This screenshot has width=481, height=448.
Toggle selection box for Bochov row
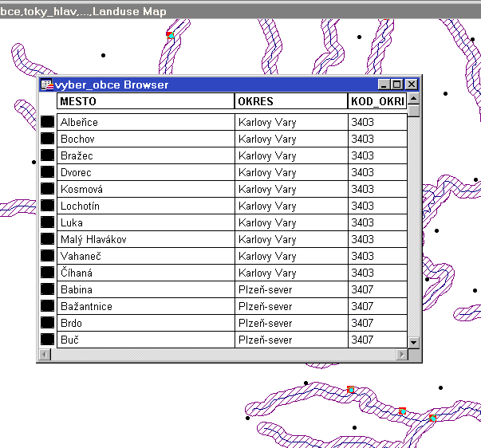pos(48,139)
